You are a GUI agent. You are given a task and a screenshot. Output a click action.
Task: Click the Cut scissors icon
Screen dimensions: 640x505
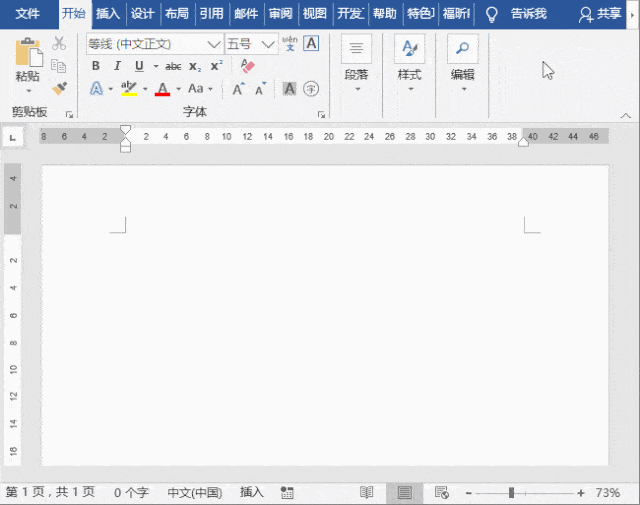click(x=59, y=43)
